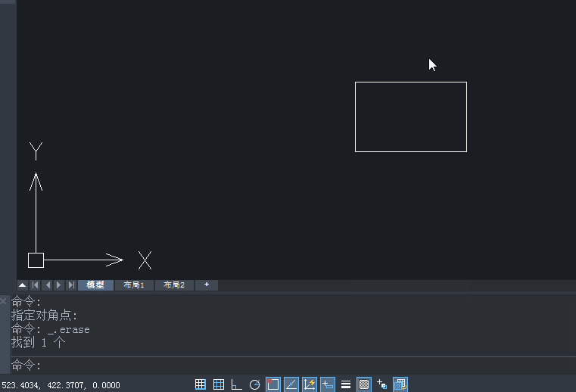Toggle dynamic UCS icon
Screen dimensions: 576x392
click(310, 384)
